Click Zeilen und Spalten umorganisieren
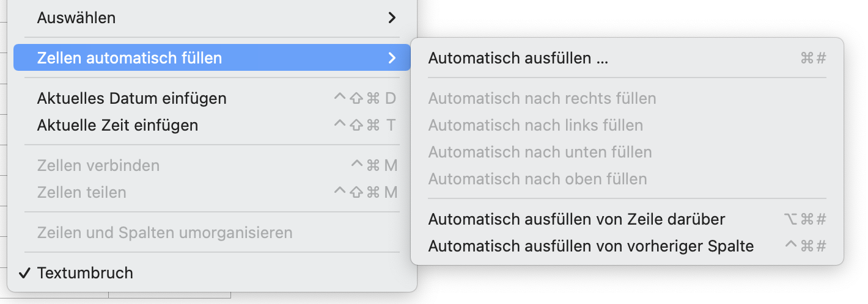Image resolution: width=868 pixels, height=304 pixels. click(164, 233)
